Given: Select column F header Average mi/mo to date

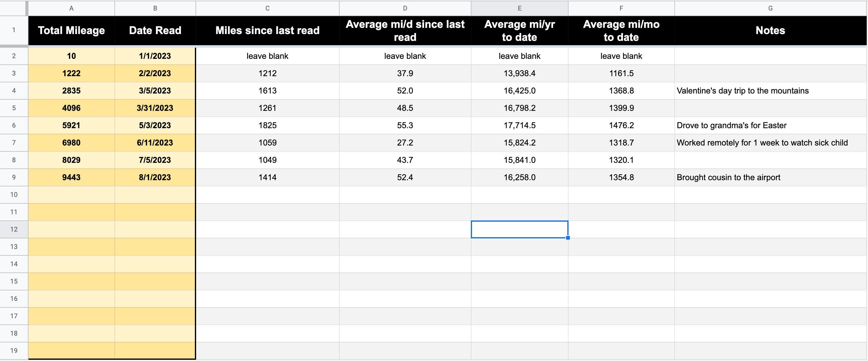Looking at the screenshot, I should coord(621,8).
